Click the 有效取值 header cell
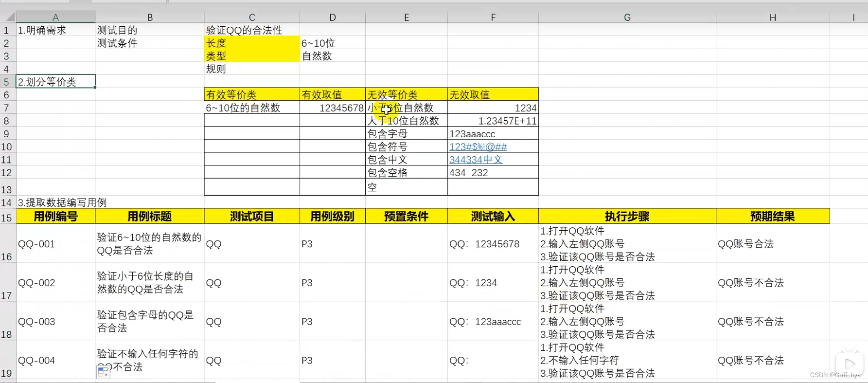Screen dimensions: 868x383 point(333,94)
